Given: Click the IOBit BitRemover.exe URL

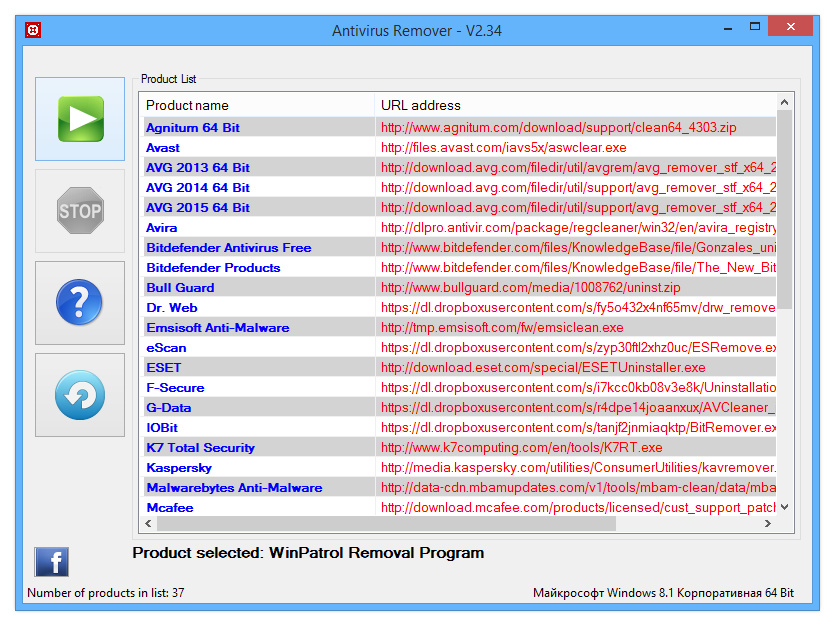Looking at the screenshot, I should [578, 428].
